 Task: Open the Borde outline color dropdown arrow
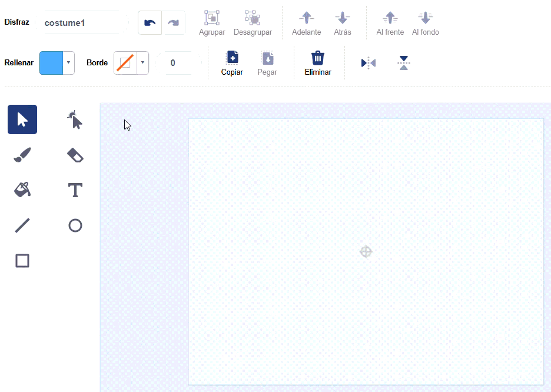[x=142, y=63]
